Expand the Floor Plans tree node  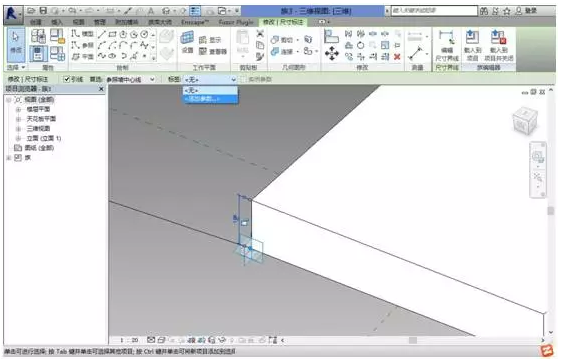[x=18, y=109]
